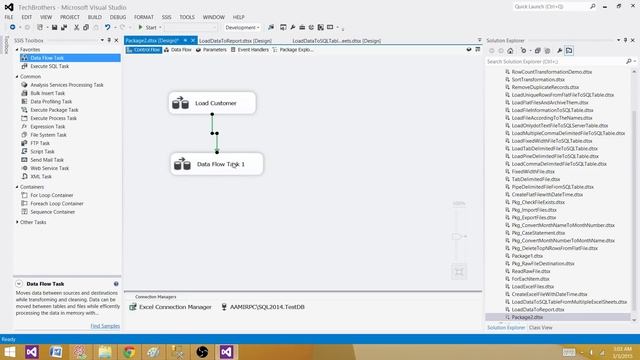
Task: Click the Excel Connection Manager icon
Action: pos(133,307)
